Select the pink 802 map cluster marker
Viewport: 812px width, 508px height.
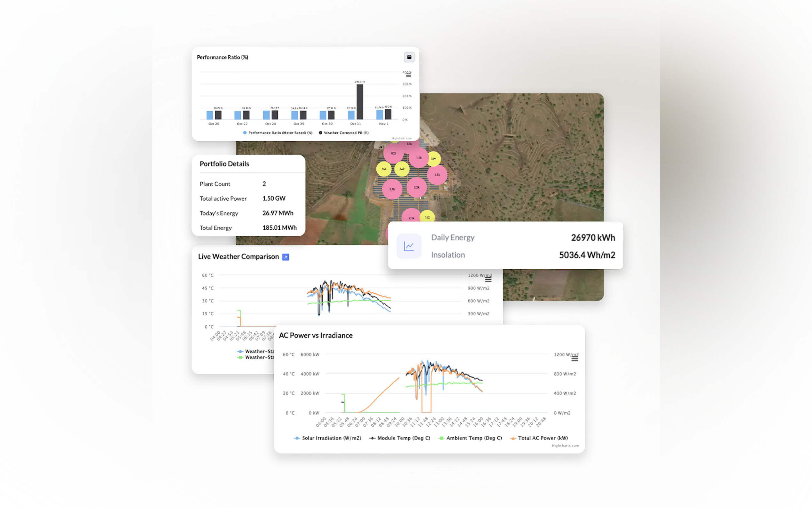coord(394,153)
